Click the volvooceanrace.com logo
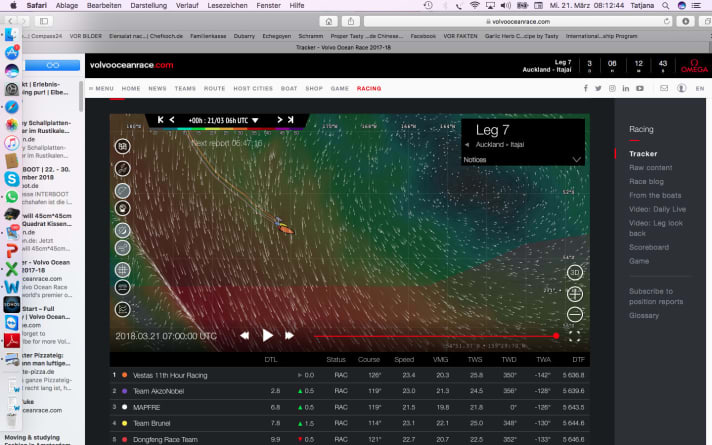 (132, 65)
